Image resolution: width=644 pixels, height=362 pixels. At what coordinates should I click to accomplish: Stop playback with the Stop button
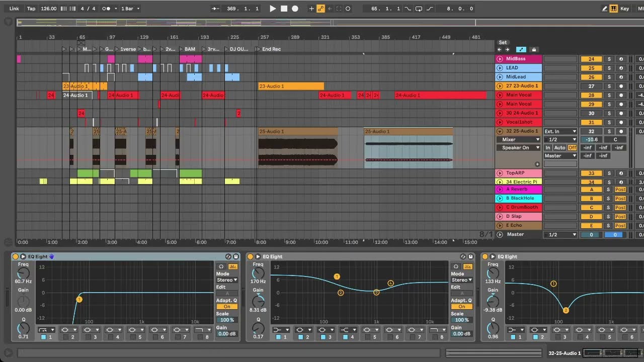(x=284, y=9)
